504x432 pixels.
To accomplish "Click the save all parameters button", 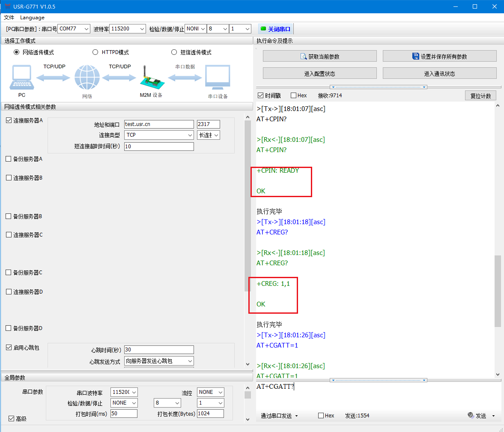I will point(439,56).
